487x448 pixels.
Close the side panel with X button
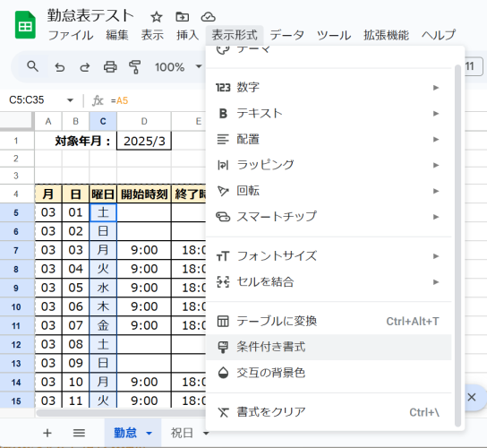[x=472, y=397]
